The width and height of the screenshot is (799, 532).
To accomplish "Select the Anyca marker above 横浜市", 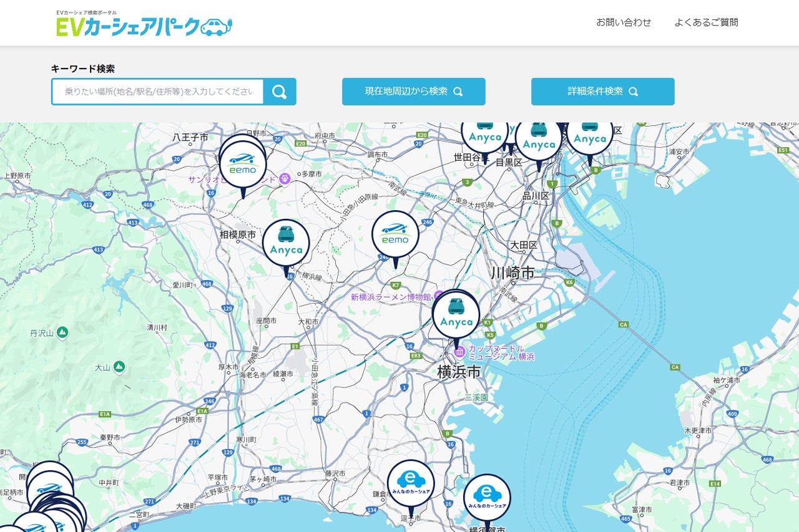I will [x=456, y=316].
